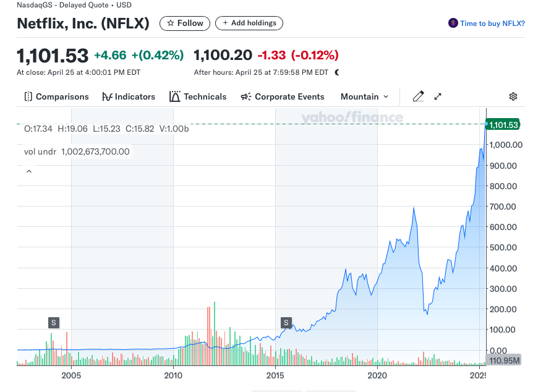The width and height of the screenshot is (533, 392).
Task: Click the fullscreen expand arrows icon
Action: click(x=438, y=97)
